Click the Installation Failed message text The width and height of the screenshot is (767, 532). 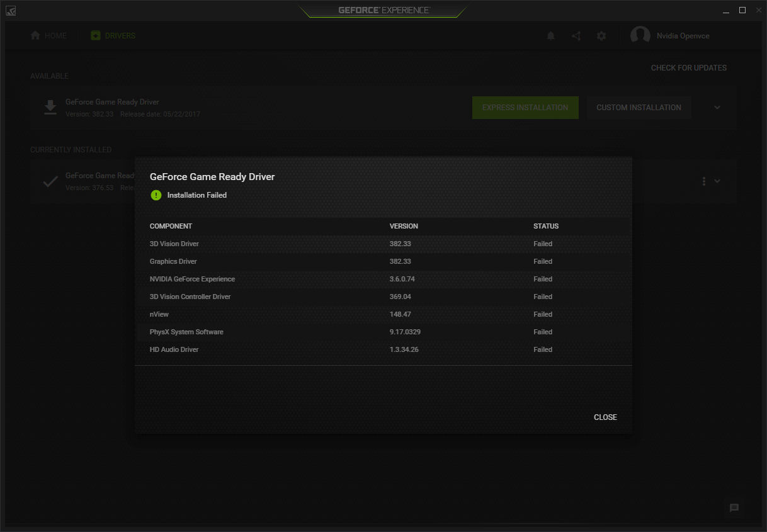[197, 195]
